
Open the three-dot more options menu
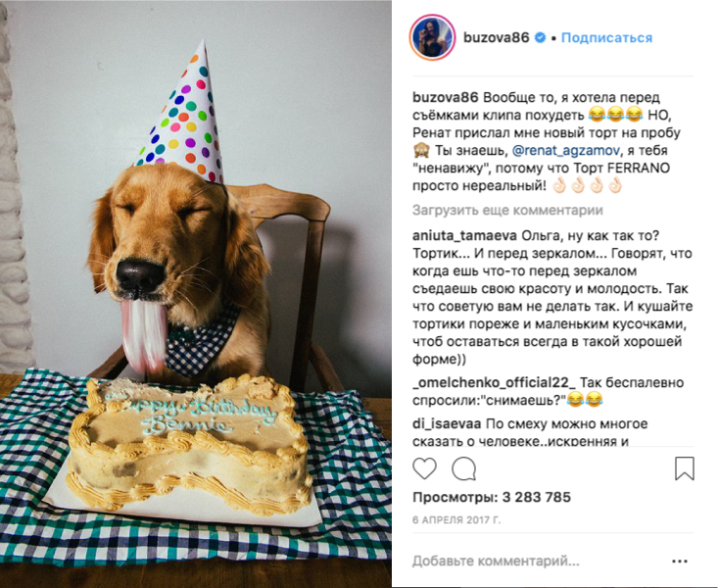click(680, 561)
